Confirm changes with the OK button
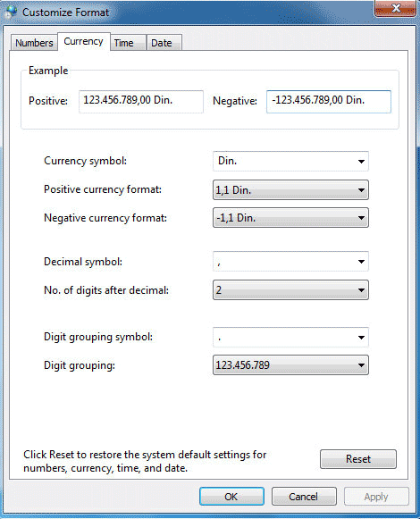This screenshot has width=420, height=519. (231, 497)
